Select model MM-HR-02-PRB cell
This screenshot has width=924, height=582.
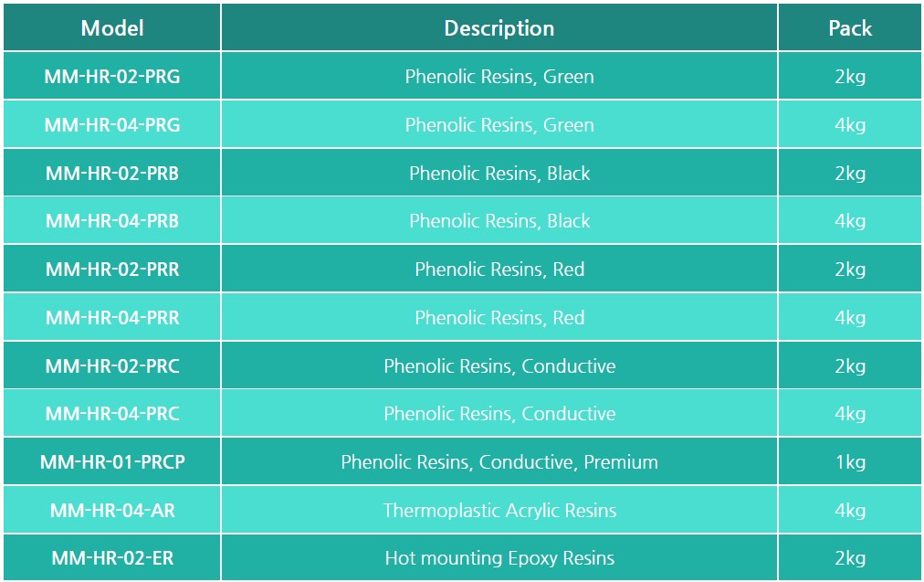(112, 173)
